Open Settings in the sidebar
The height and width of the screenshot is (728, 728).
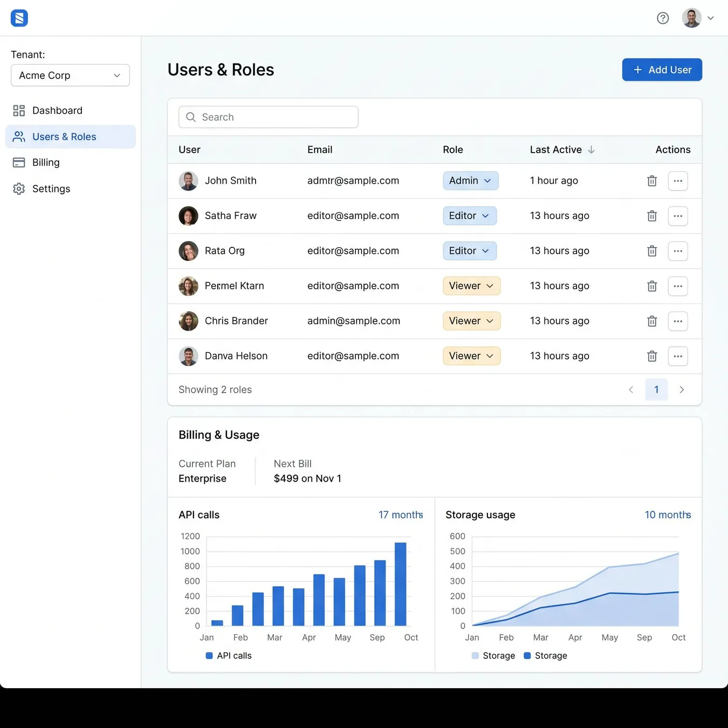point(70,189)
